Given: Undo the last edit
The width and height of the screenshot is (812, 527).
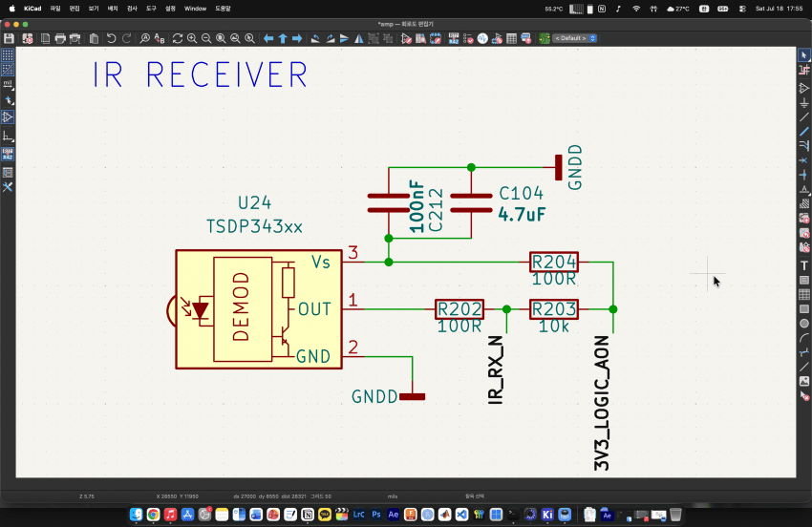Looking at the screenshot, I should (111, 38).
